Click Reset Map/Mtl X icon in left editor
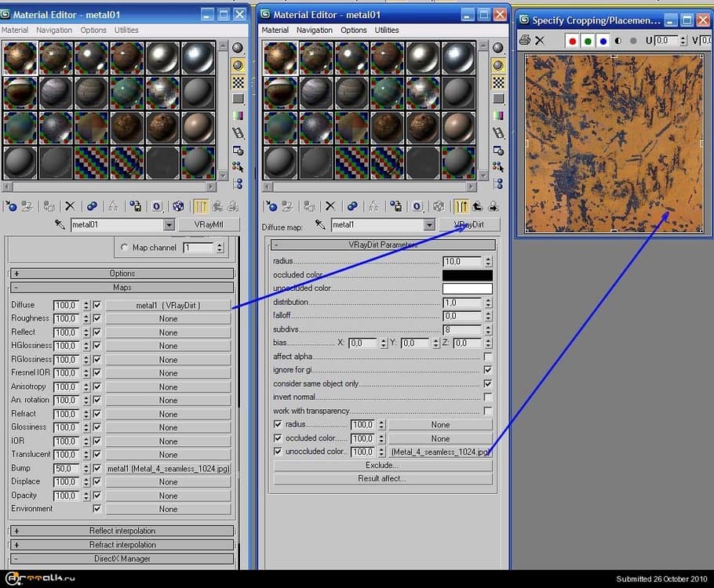 click(70, 206)
